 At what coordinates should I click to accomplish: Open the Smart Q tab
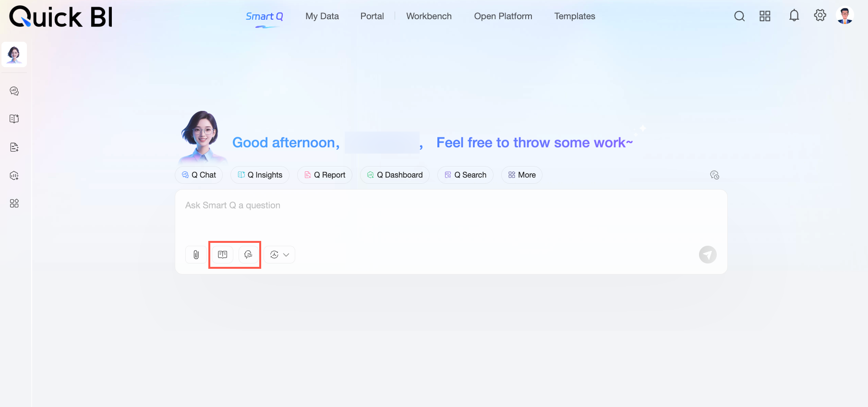pyautogui.click(x=265, y=16)
